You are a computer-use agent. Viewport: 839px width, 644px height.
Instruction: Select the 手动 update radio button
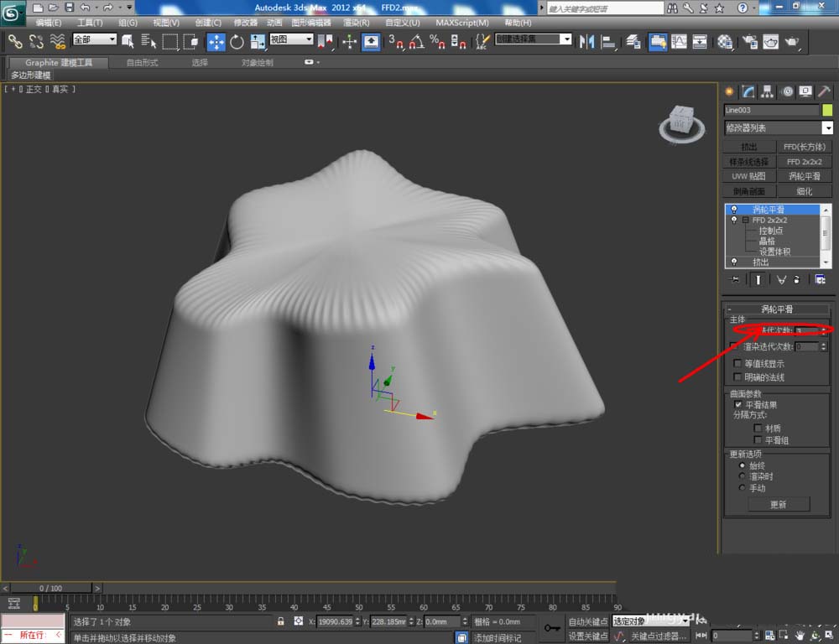pyautogui.click(x=742, y=488)
